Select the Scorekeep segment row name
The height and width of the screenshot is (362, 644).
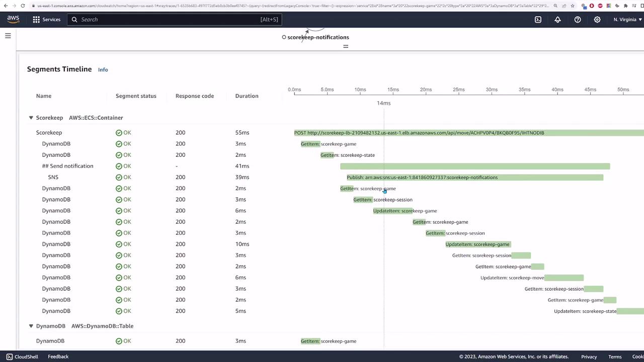(x=49, y=133)
